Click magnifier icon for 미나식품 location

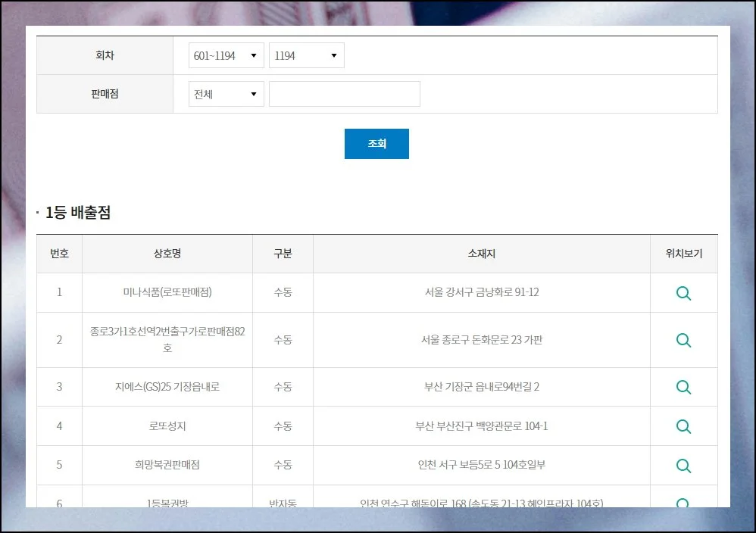click(x=683, y=293)
